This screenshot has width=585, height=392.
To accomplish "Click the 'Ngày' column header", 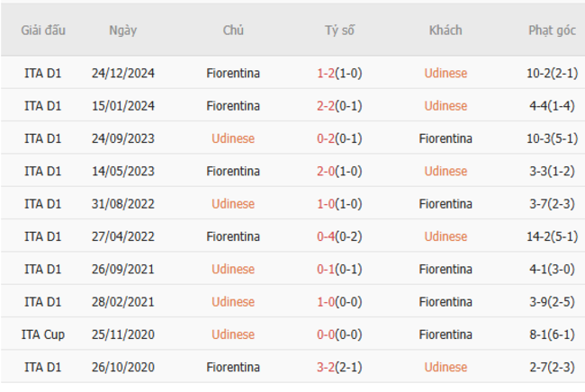I will pyautogui.click(x=123, y=31).
